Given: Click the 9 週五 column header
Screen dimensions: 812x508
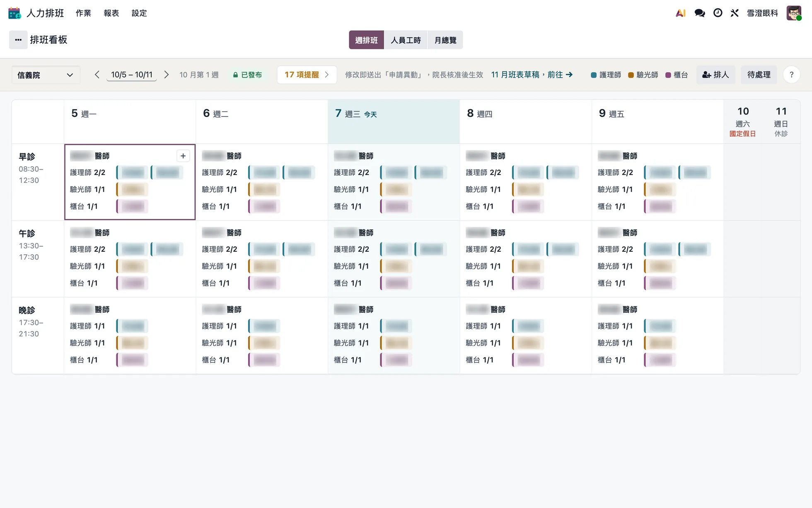Looking at the screenshot, I should 657,122.
